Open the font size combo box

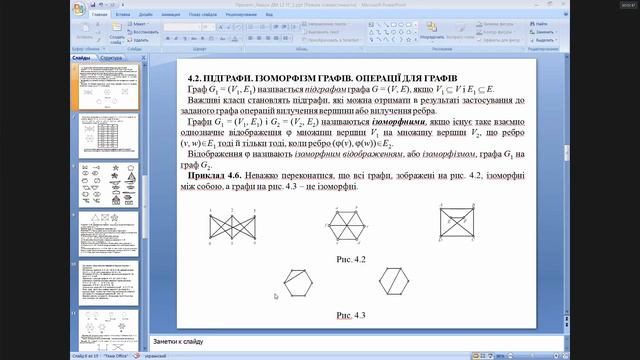pos(208,27)
